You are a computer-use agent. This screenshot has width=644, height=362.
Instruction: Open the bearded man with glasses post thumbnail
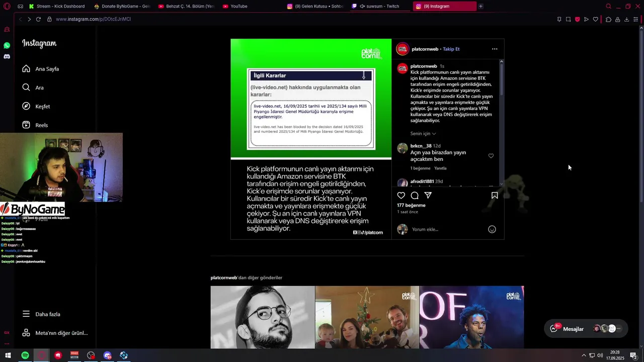pos(263,317)
